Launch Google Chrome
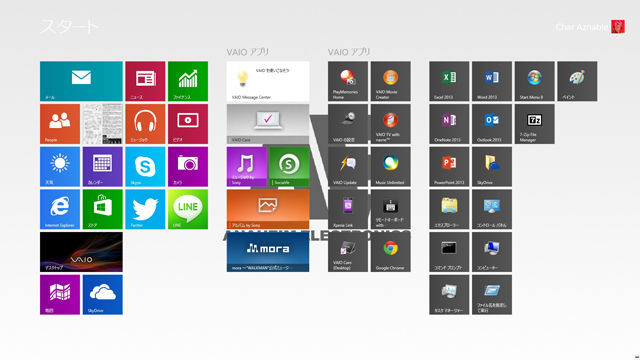Image resolution: width=640 pixels, height=360 pixels. (391, 252)
